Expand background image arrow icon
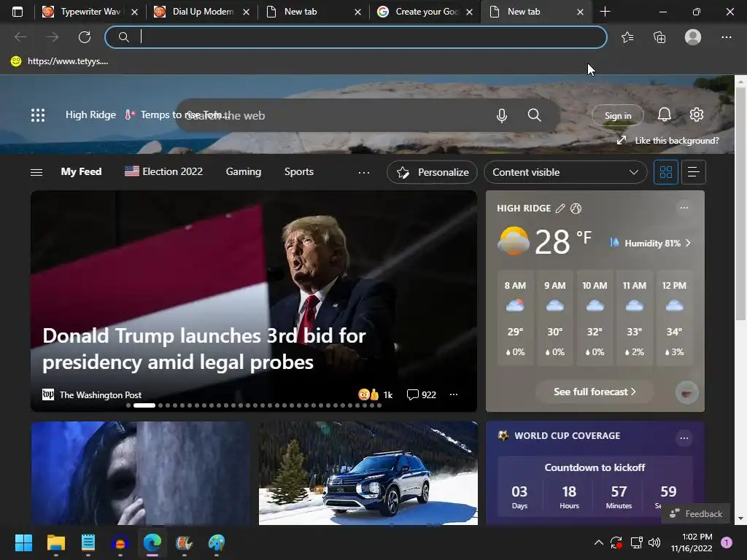Screen dimensions: 747x560 (x=622, y=141)
